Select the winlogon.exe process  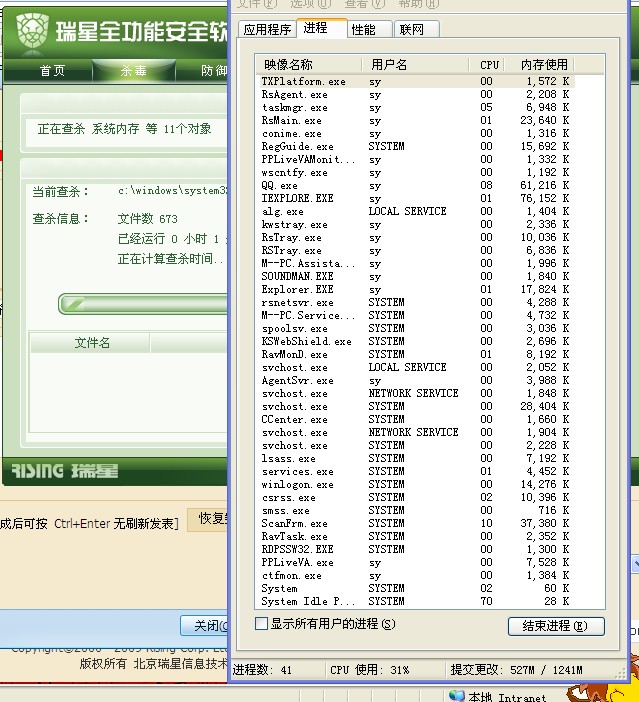(415, 484)
